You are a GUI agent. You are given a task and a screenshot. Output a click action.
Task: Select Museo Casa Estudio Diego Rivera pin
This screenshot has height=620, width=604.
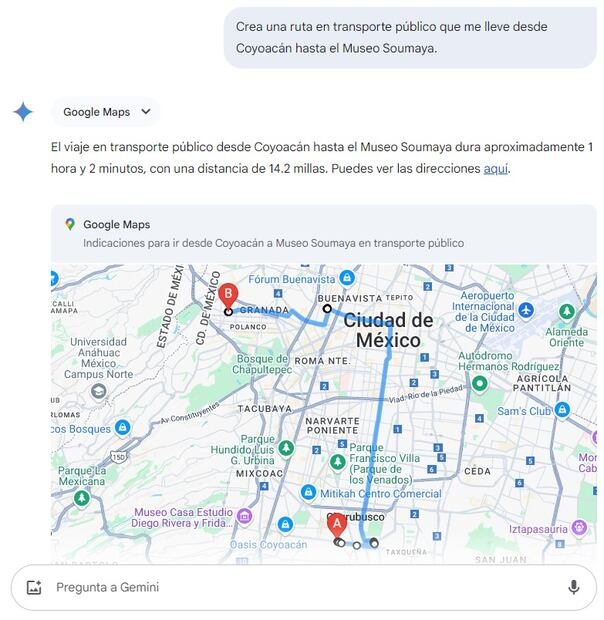point(244,516)
